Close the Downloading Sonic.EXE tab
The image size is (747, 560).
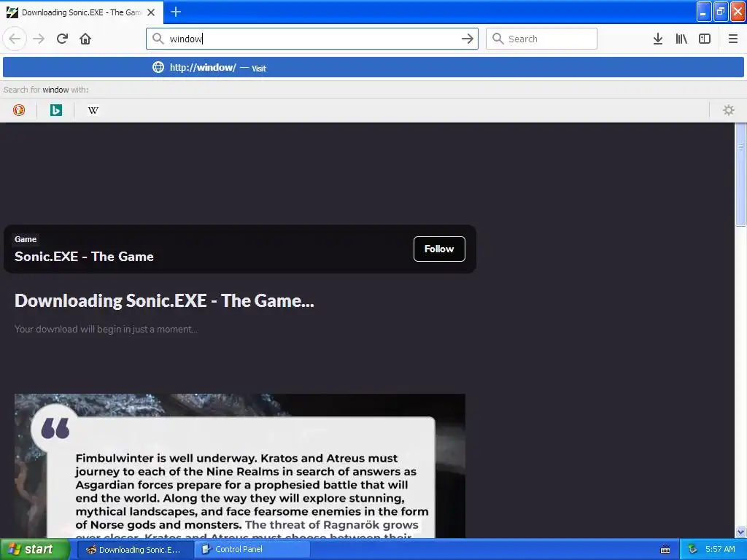(x=151, y=12)
